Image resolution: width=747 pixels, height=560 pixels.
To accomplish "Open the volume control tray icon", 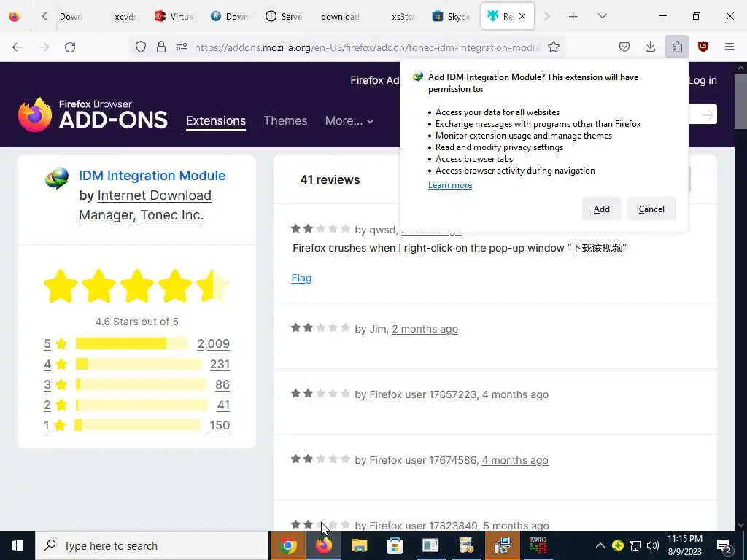I will coord(653,545).
